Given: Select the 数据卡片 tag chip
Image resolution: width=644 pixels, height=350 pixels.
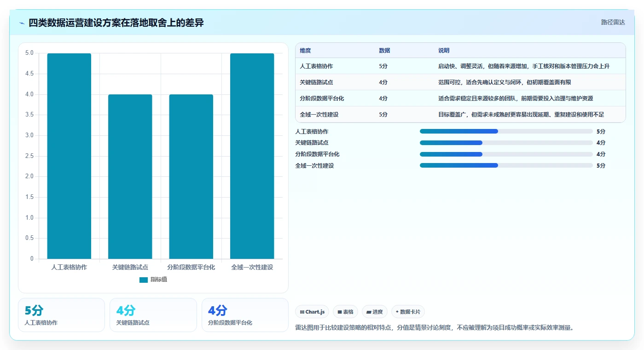Looking at the screenshot, I should [x=408, y=312].
